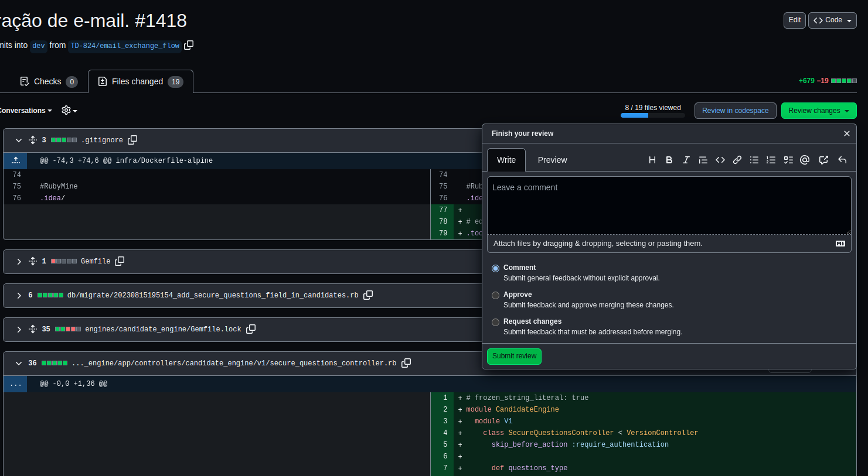Insert task list in comment
The image size is (868, 476).
click(x=788, y=160)
